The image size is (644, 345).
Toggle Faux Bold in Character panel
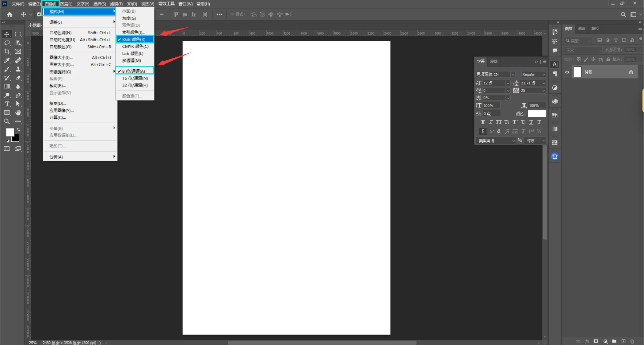483,122
